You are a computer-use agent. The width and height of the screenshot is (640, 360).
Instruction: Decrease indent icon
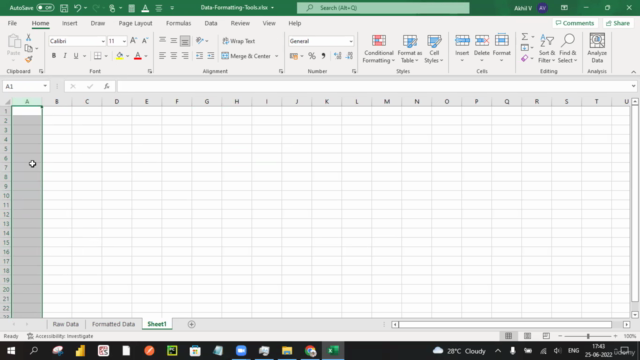coord(199,56)
